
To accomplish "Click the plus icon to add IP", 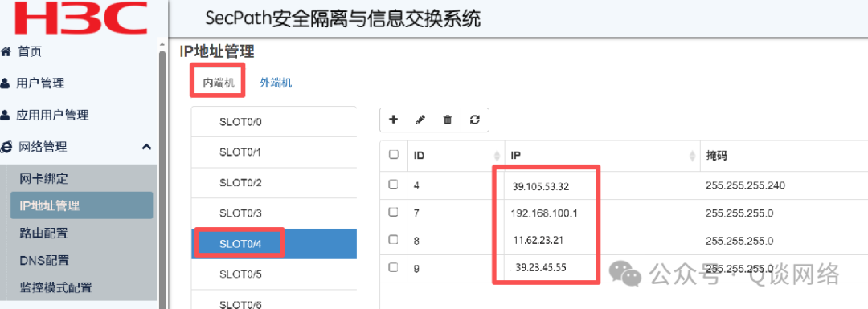I will [x=394, y=120].
